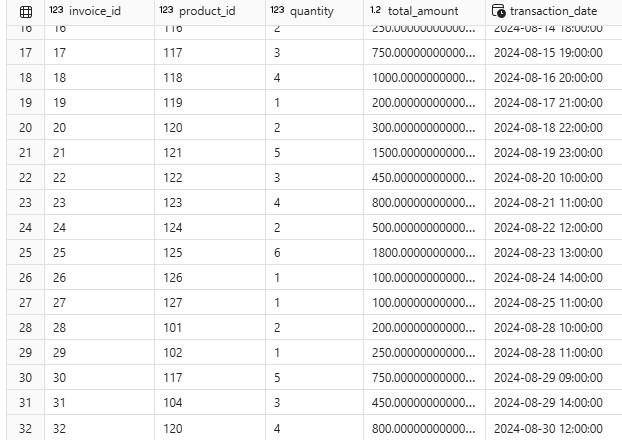Click product_id cell 121

click(x=210, y=152)
